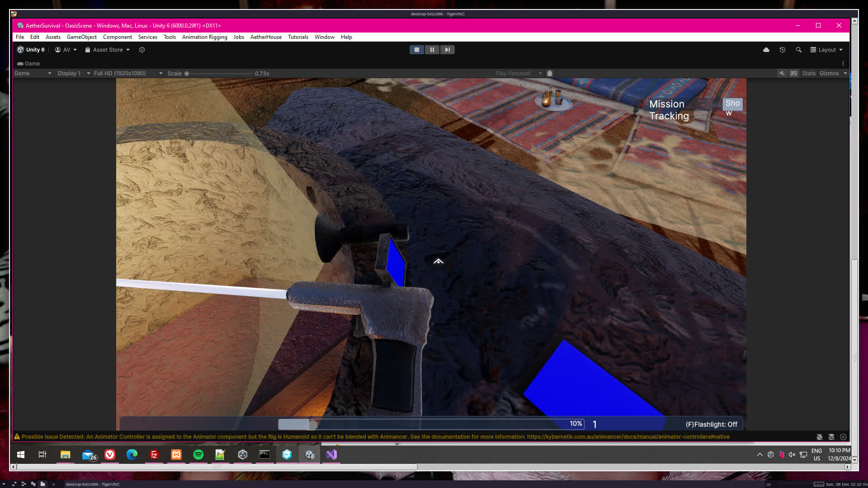Open the Display 1 dropdown
868x488 pixels.
[x=74, y=73]
